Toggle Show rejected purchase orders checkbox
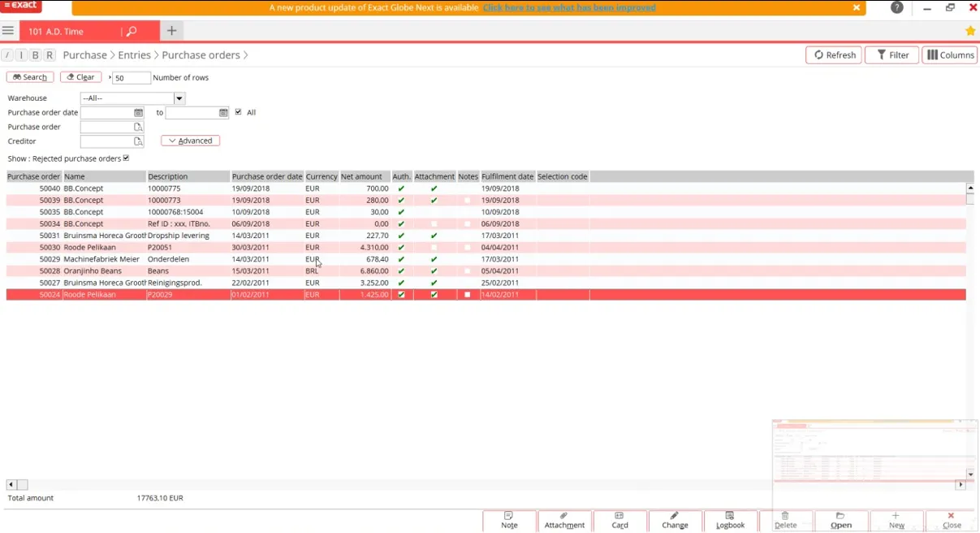The height and width of the screenshot is (533, 980). (126, 158)
